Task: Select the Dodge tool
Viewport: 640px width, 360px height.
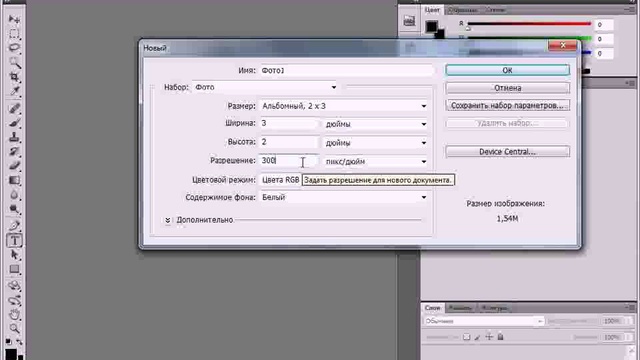Action: click(x=14, y=209)
